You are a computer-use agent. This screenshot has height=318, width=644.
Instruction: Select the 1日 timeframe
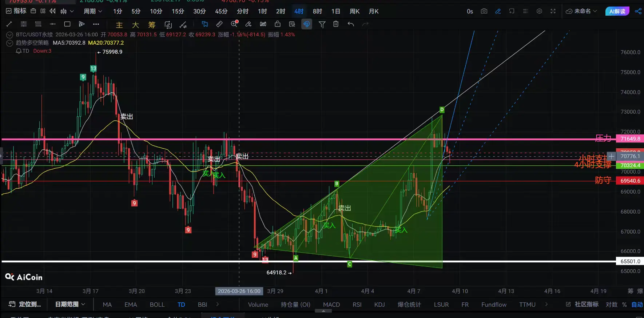click(x=336, y=11)
